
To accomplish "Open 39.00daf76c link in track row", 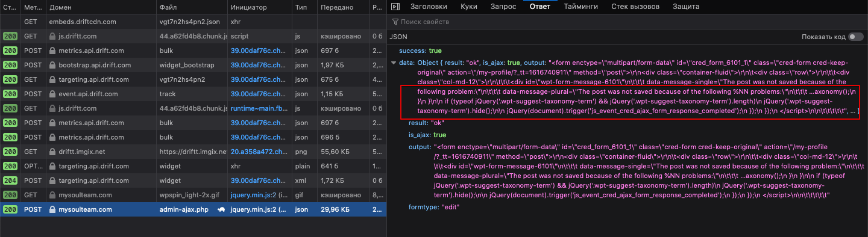I will point(259,94).
